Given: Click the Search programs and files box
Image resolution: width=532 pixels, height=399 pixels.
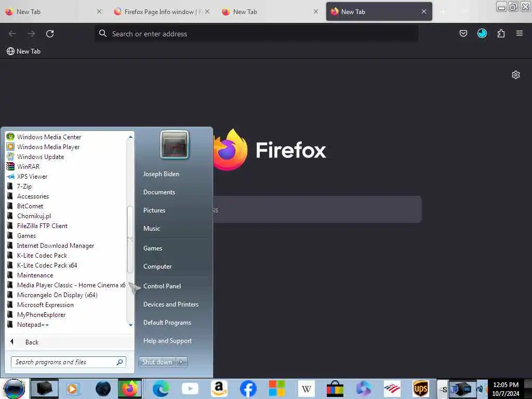Looking at the screenshot, I should tap(64, 362).
